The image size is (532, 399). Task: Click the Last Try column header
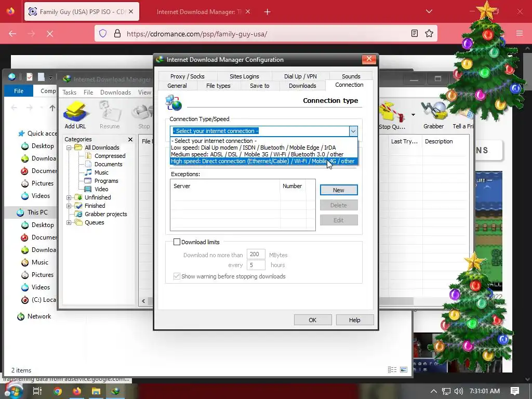(x=404, y=141)
